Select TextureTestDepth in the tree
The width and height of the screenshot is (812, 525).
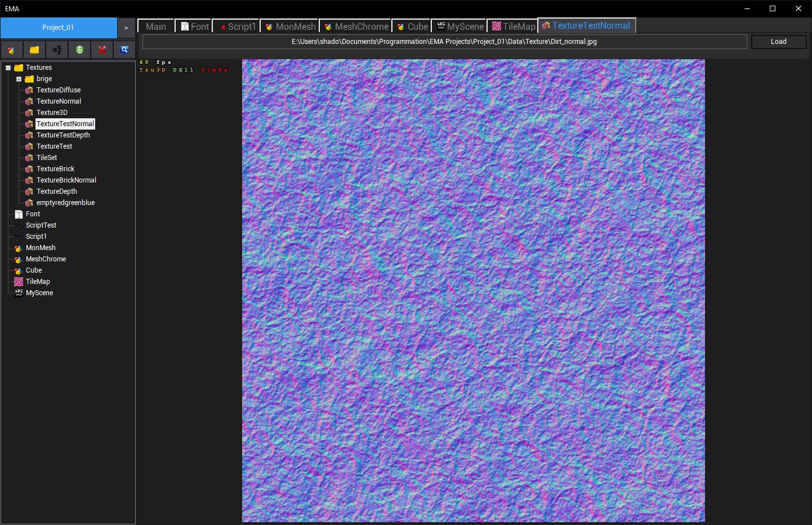(x=63, y=135)
